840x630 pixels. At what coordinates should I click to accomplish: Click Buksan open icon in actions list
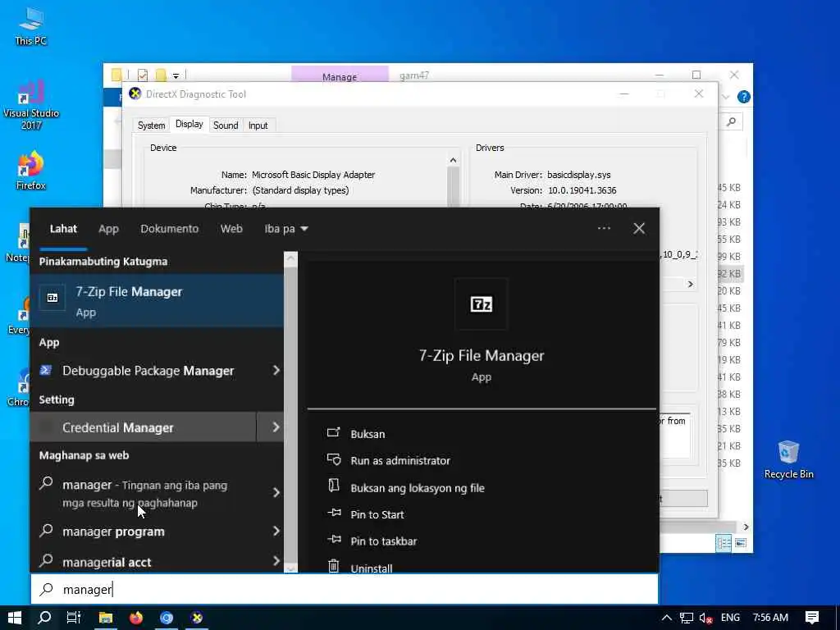333,433
